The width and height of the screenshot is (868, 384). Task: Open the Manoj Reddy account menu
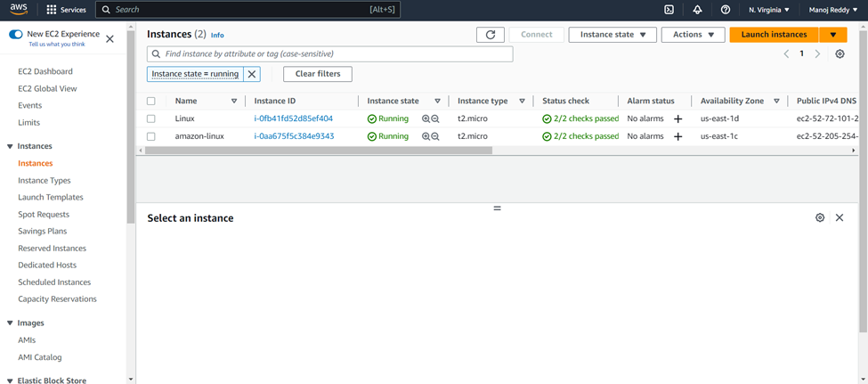[833, 10]
